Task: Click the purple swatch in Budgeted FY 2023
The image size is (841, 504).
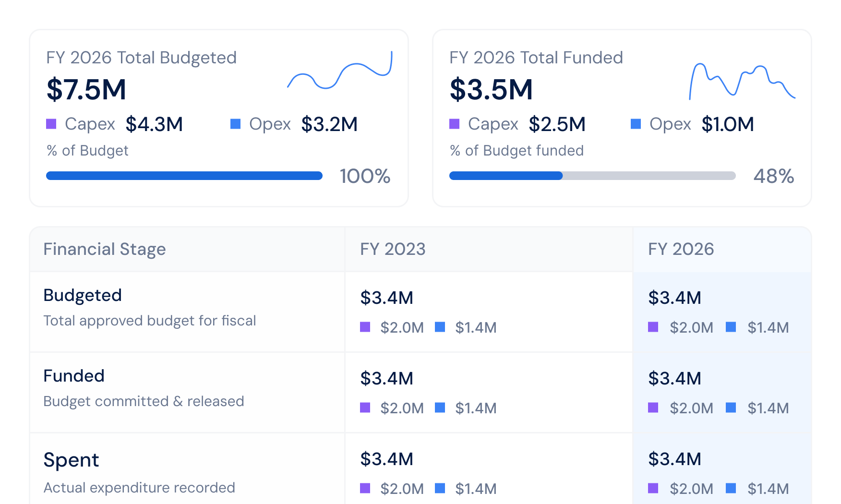Action: coord(365,327)
